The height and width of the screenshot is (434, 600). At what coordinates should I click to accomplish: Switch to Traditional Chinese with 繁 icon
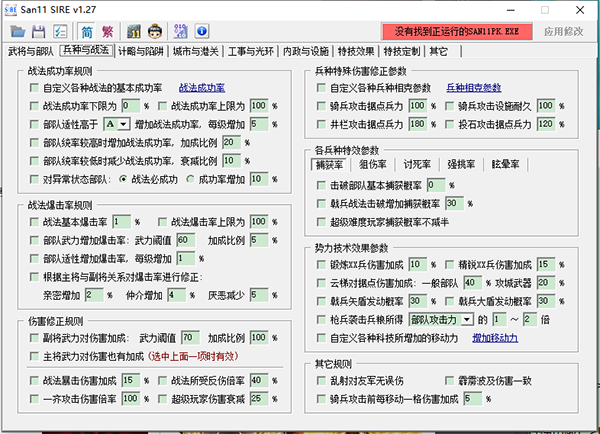108,32
